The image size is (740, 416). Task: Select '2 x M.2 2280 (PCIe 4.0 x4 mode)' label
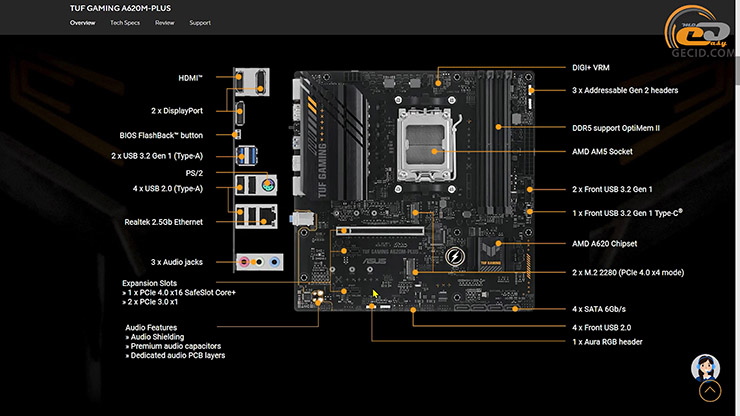coord(628,272)
